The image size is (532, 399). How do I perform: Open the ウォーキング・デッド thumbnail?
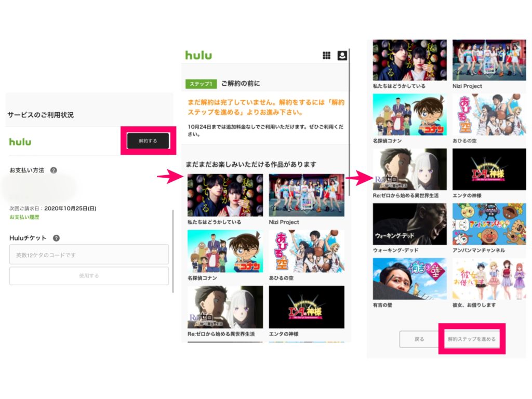pos(410,224)
